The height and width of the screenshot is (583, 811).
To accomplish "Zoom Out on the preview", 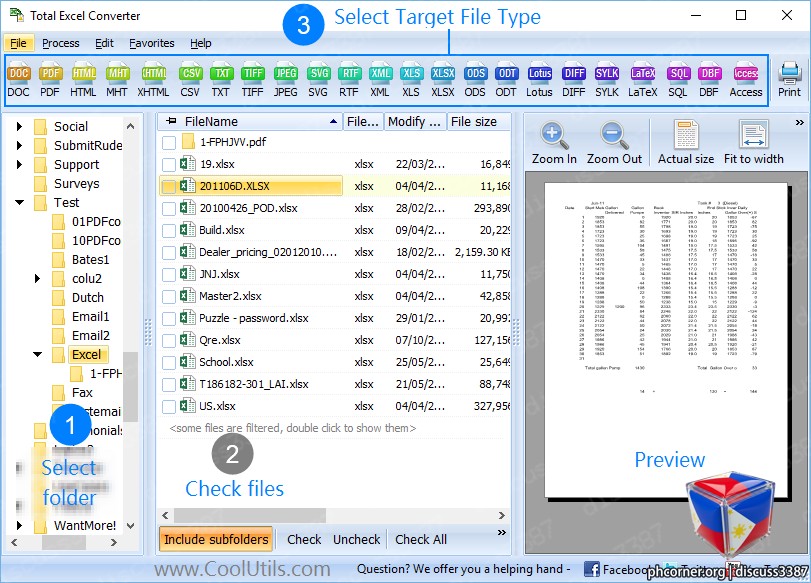I will [x=614, y=143].
